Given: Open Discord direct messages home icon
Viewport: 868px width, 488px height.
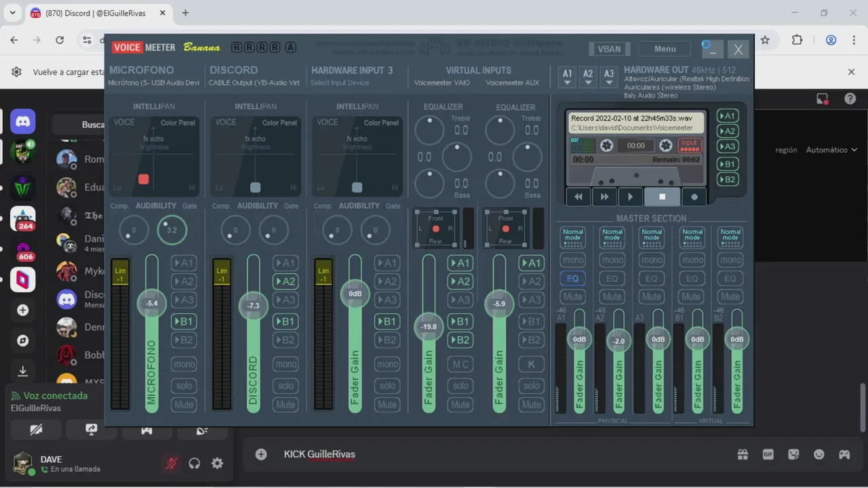Looking at the screenshot, I should (x=23, y=122).
